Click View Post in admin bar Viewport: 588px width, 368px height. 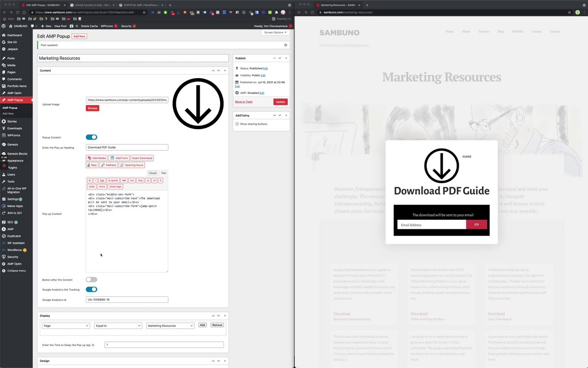pyautogui.click(x=60, y=26)
